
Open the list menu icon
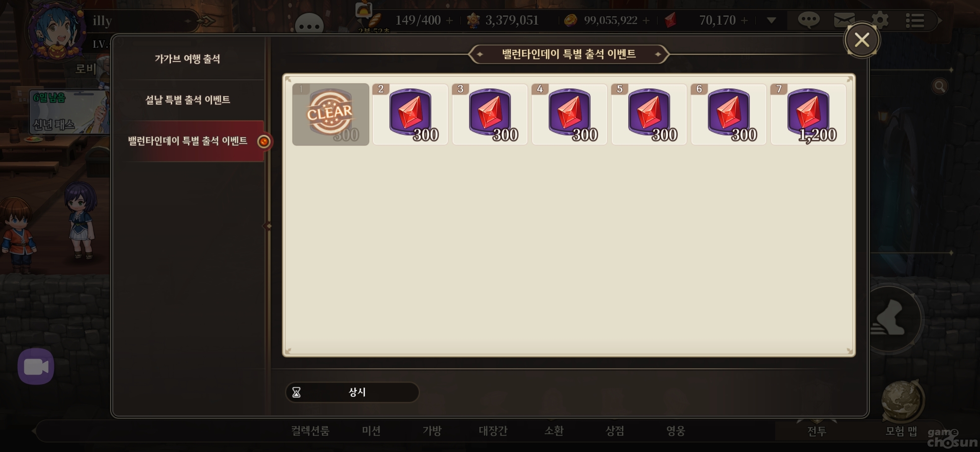(915, 20)
